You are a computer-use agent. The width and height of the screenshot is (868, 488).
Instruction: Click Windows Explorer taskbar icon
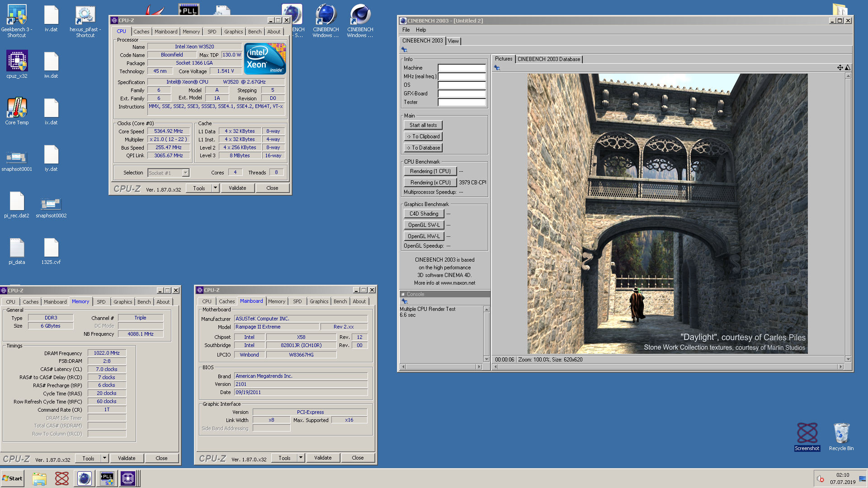click(39, 479)
